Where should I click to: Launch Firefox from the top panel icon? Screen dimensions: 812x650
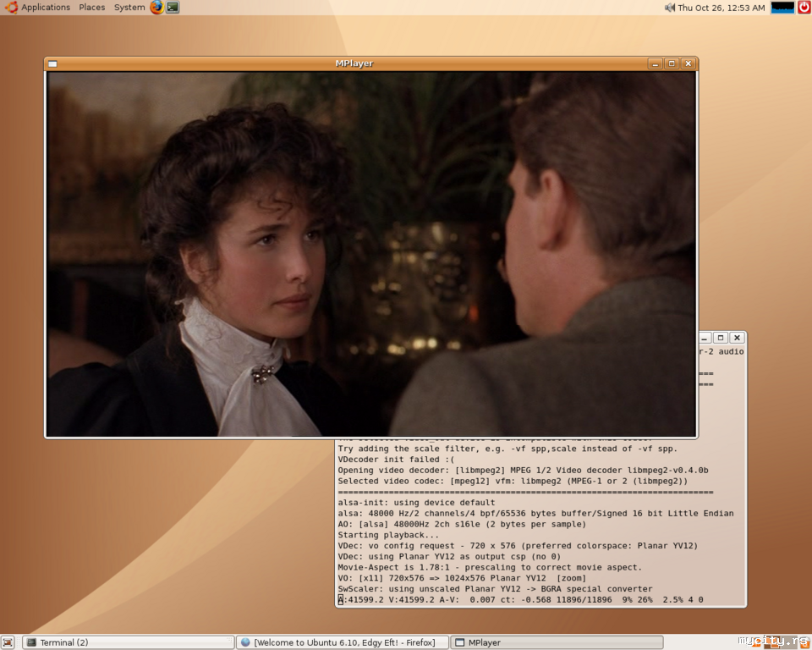[157, 8]
